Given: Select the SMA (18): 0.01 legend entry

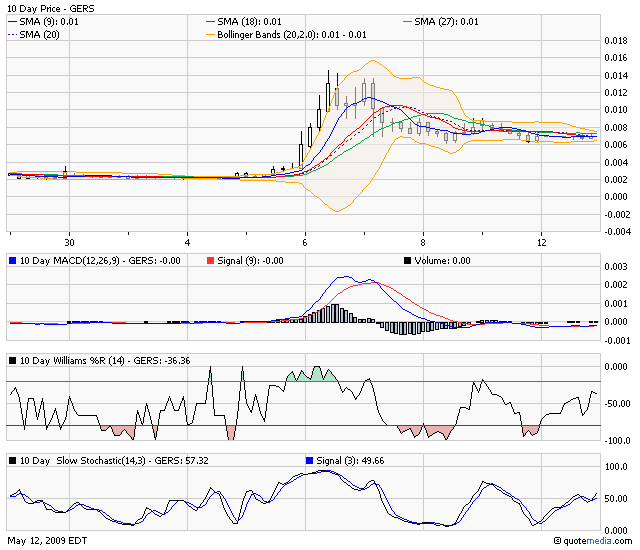Looking at the screenshot, I should tap(244, 22).
